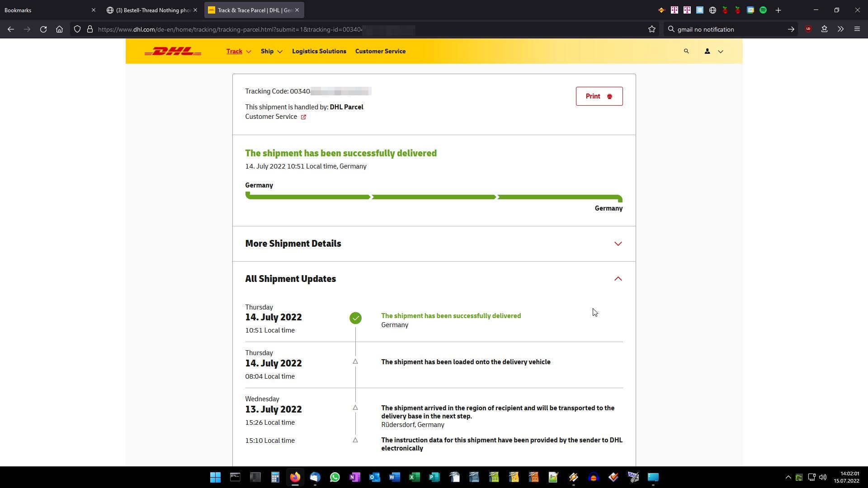Open Spotify bookmark in toolbar
868x488 pixels.
pos(763,10)
